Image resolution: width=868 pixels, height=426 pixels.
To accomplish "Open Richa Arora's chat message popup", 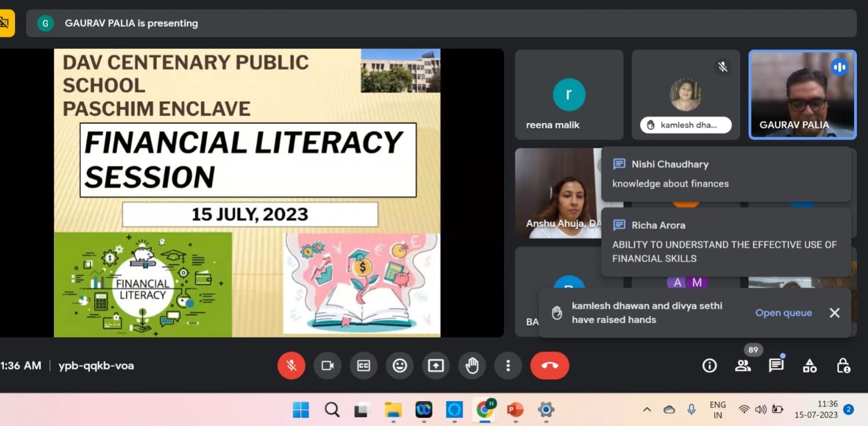I will tap(726, 242).
